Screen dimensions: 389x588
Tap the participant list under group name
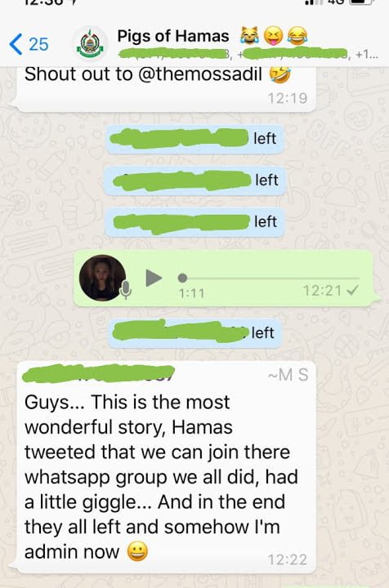[248, 55]
